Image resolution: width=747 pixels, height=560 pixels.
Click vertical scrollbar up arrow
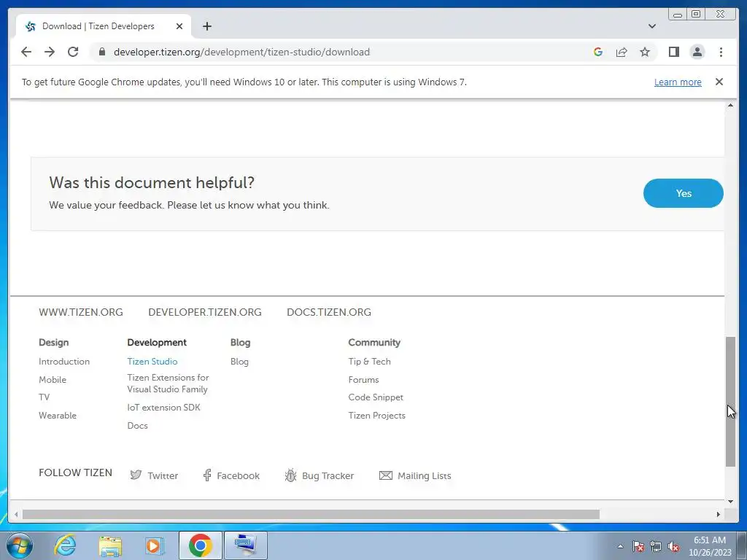coord(730,105)
